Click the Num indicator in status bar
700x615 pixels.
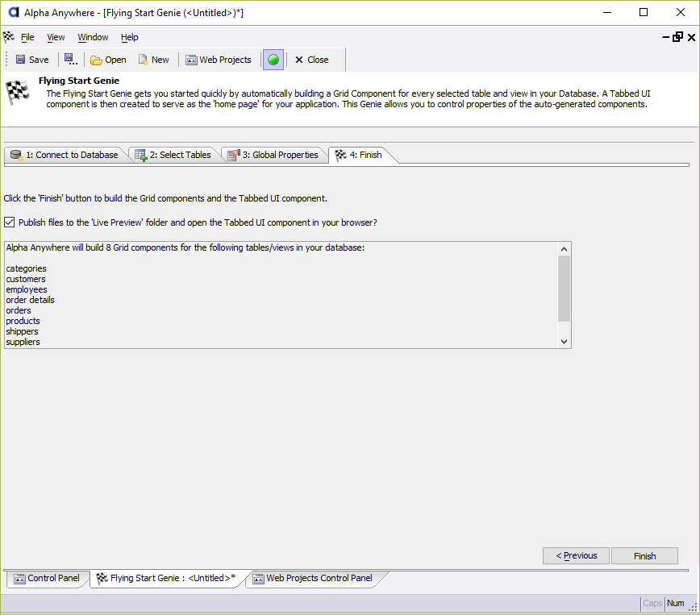(x=676, y=604)
